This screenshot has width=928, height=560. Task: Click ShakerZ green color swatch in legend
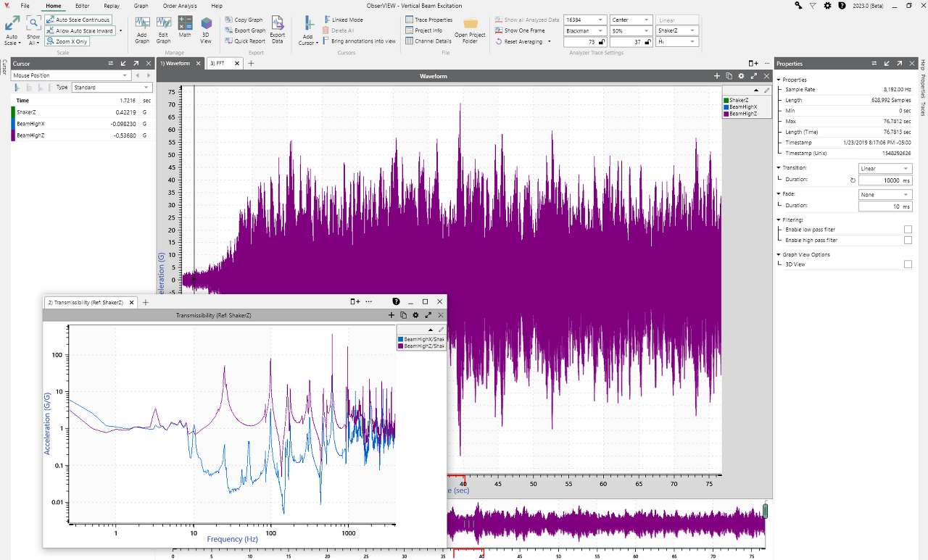(x=726, y=99)
